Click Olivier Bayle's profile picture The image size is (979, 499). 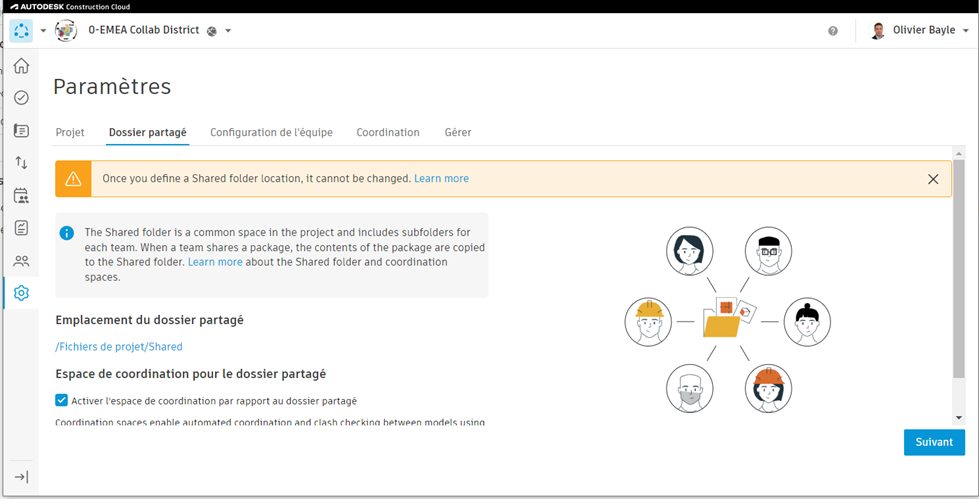(x=878, y=31)
